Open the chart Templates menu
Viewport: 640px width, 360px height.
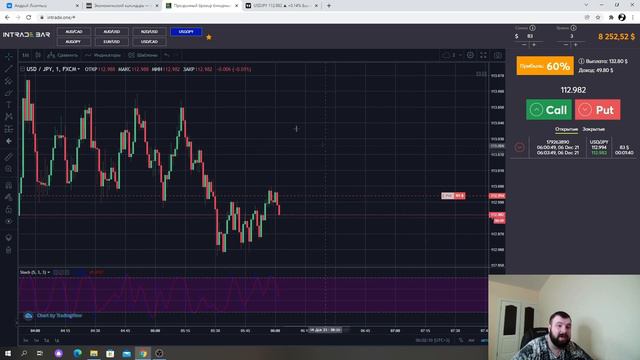pos(143,56)
